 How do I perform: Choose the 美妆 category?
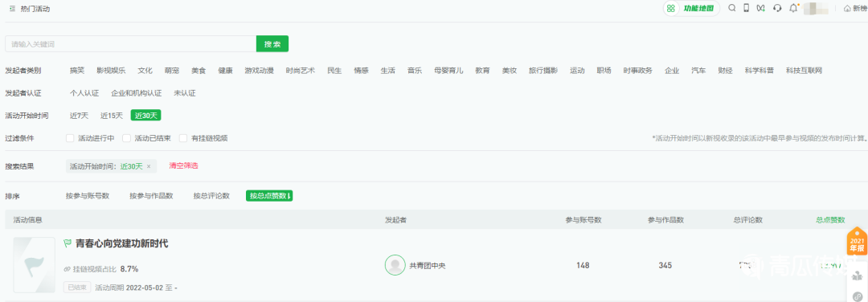pyautogui.click(x=510, y=71)
